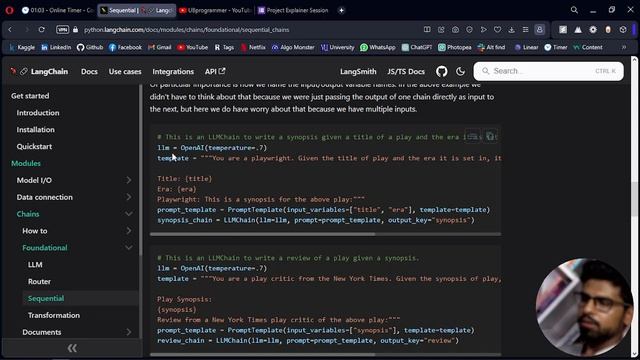Open the WhatsApp bookmark
The width and height of the screenshot is (640, 360).
tap(378, 47)
